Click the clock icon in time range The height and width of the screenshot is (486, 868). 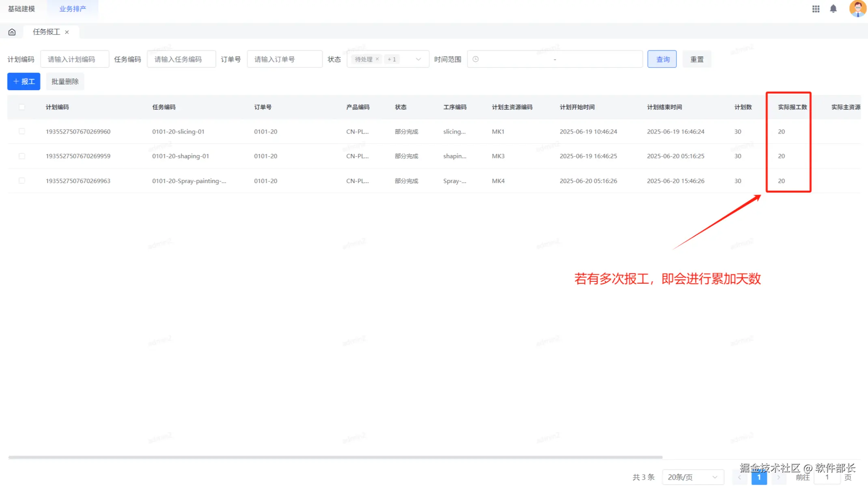click(476, 59)
